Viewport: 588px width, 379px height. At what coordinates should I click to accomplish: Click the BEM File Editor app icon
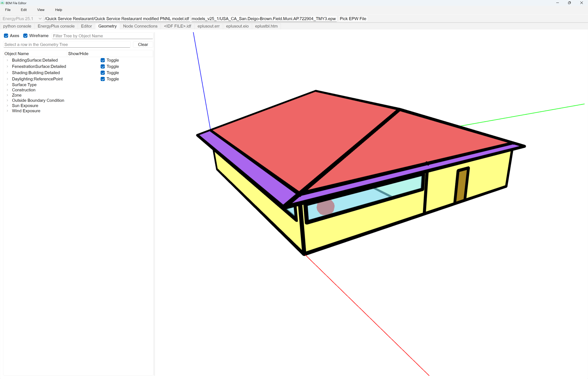(x=2, y=3)
